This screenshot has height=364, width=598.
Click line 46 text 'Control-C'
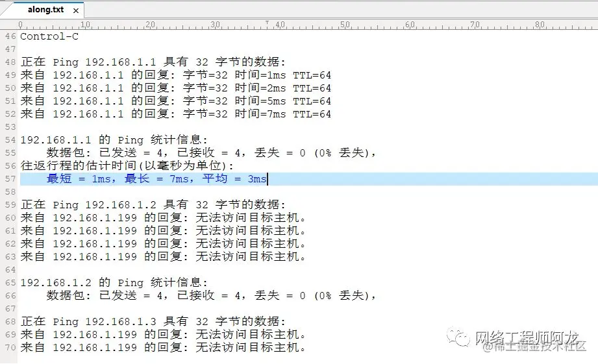pyautogui.click(x=49, y=36)
